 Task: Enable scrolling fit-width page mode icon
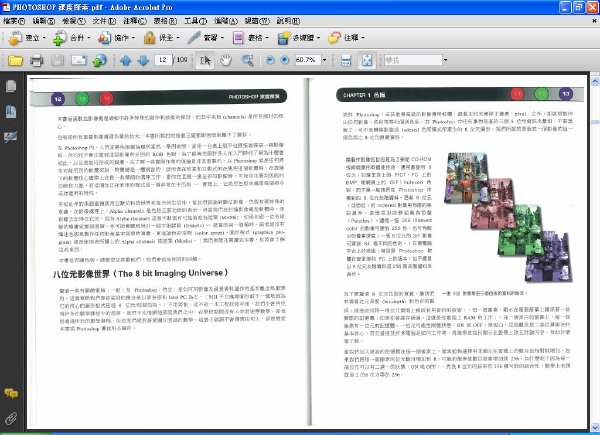pyautogui.click(x=346, y=60)
